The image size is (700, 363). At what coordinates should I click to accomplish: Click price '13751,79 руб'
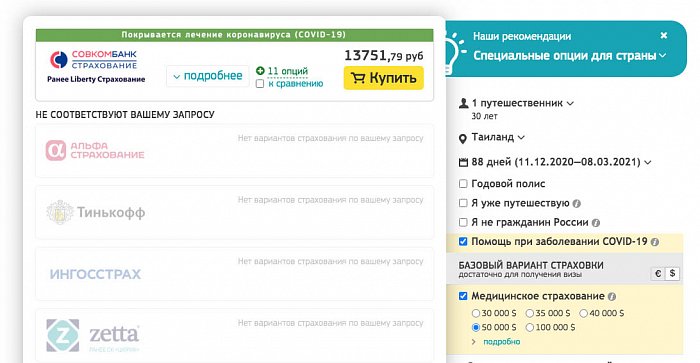point(383,55)
